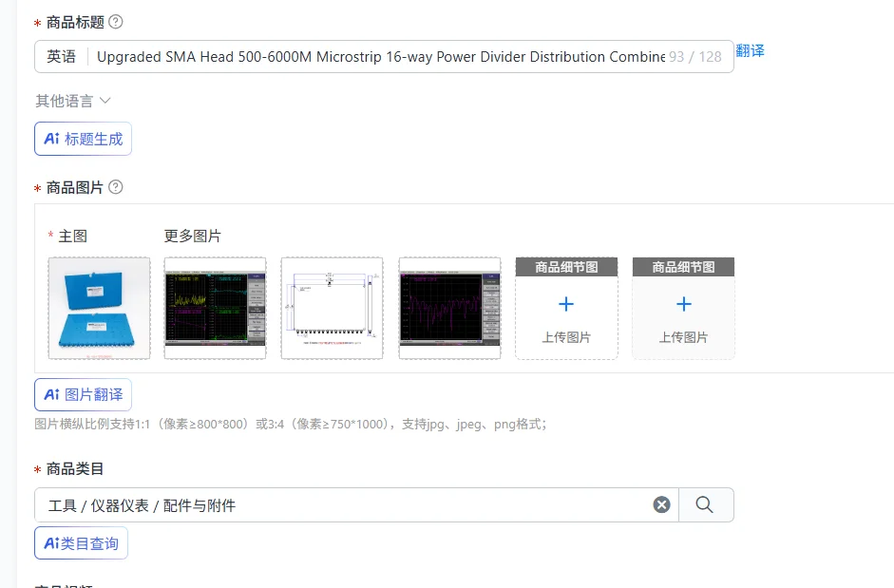Screen dimensions: 894x588
Task: Select the four-panel analyzer chart thumbnail
Action: click(x=215, y=308)
